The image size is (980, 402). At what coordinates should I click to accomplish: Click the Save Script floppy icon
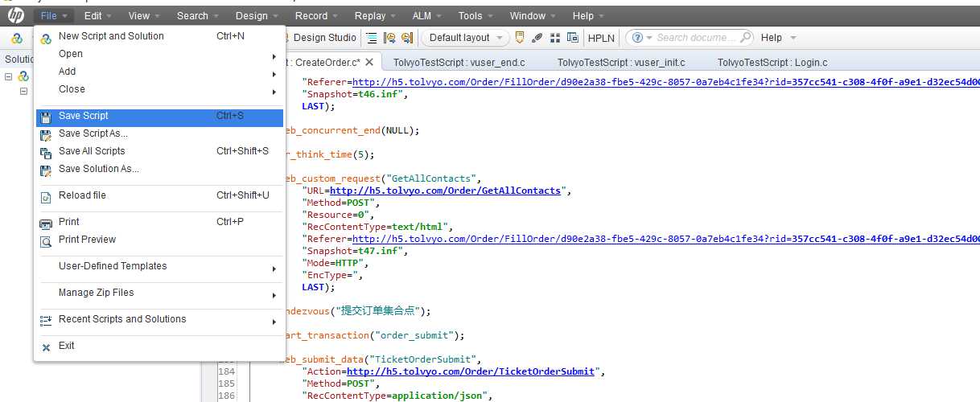46,117
